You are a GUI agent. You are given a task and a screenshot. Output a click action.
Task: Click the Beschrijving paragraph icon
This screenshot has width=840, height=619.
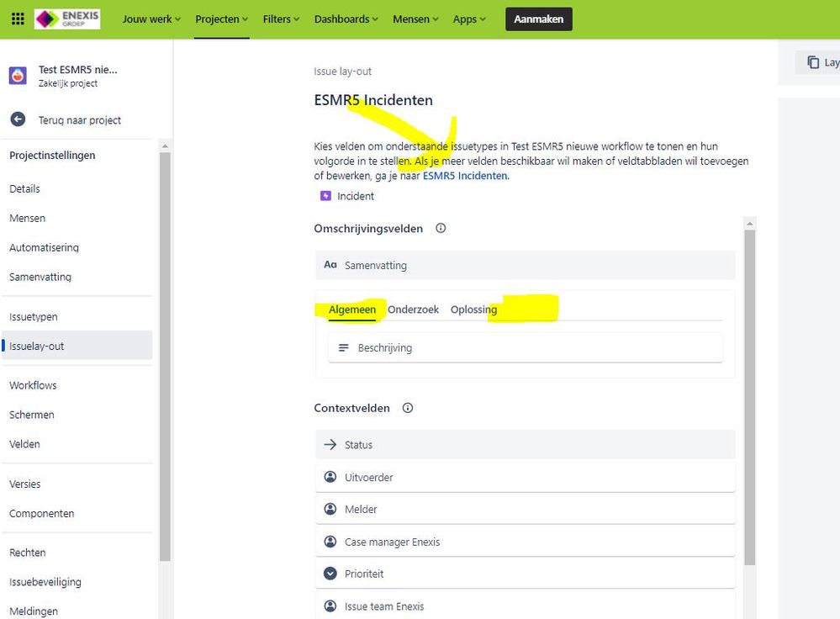(x=343, y=348)
